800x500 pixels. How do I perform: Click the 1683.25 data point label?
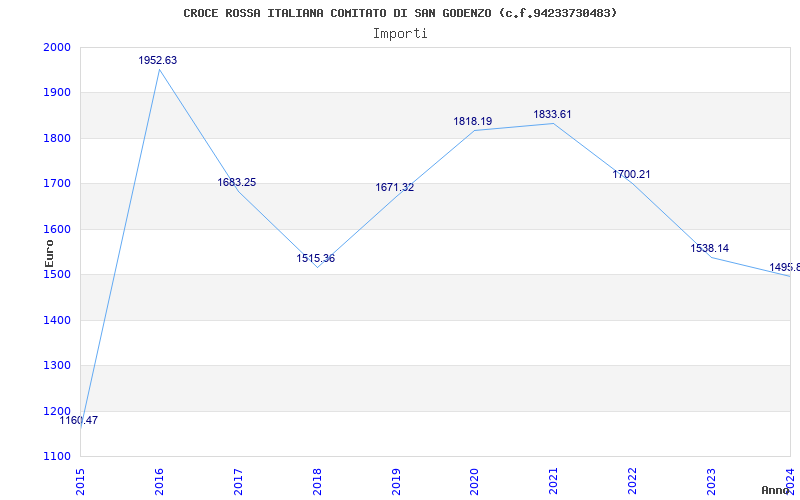click(x=237, y=182)
